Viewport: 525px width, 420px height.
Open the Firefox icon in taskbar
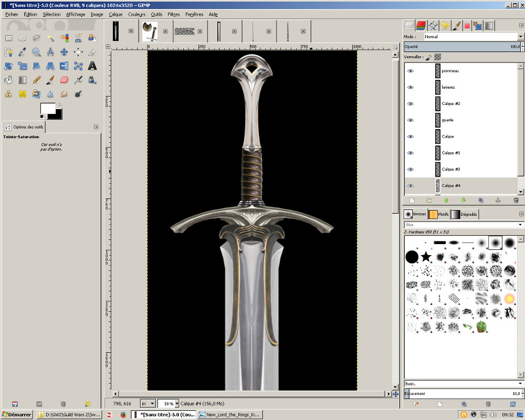(123, 415)
